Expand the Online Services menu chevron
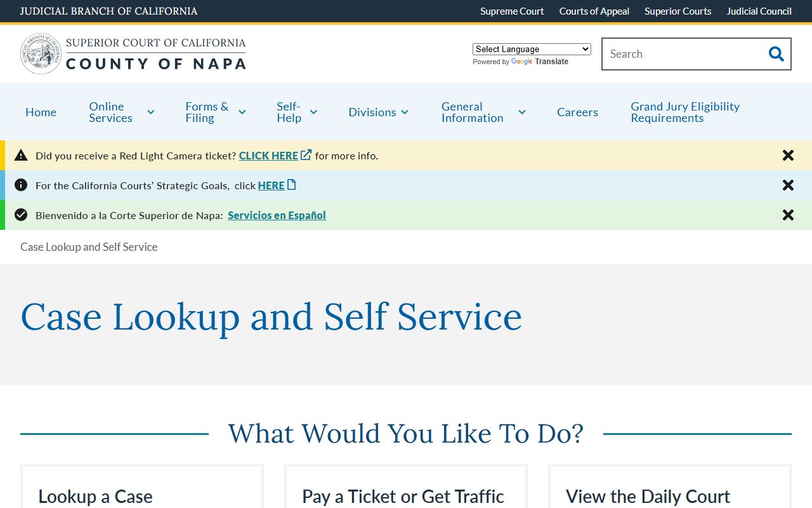 150,112
